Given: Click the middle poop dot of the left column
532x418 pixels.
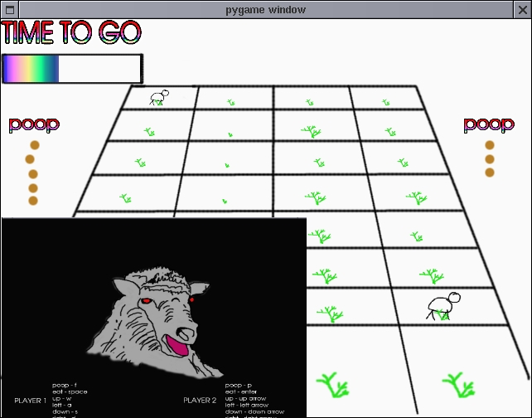Looking at the screenshot, I should point(33,174).
